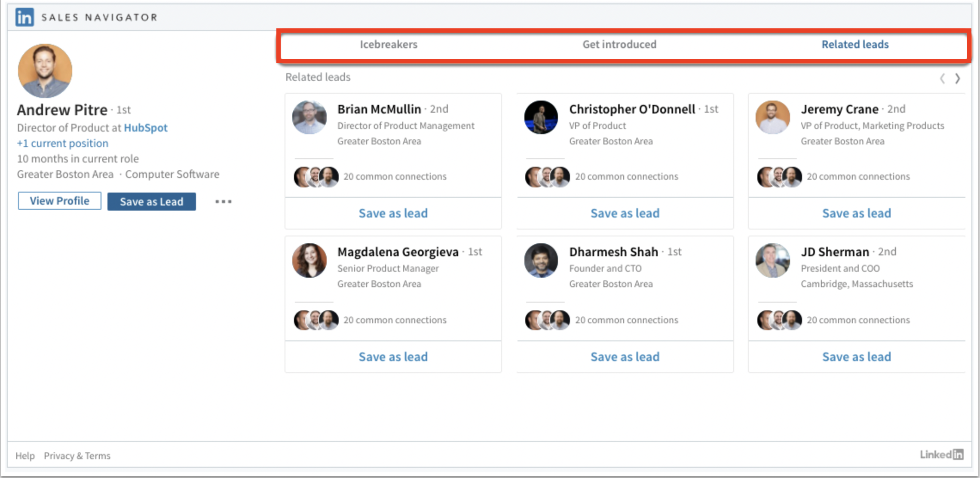The width and height of the screenshot is (980, 478).
Task: Save Brian McMullin as lead
Action: pos(393,213)
